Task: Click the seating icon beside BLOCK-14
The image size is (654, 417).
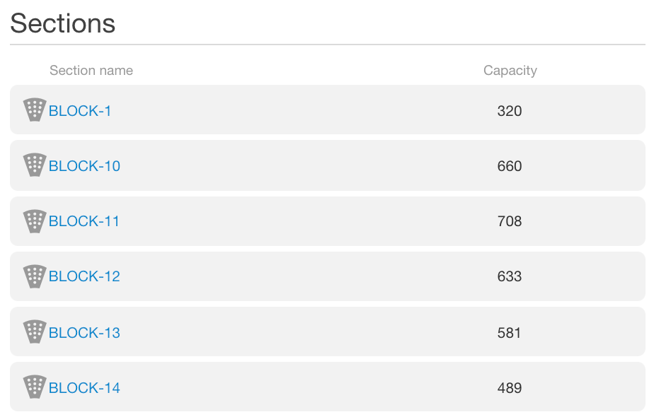Action: (x=35, y=387)
